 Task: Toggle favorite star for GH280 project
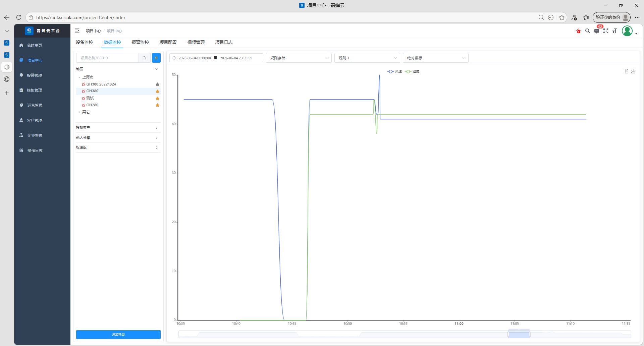[157, 105]
